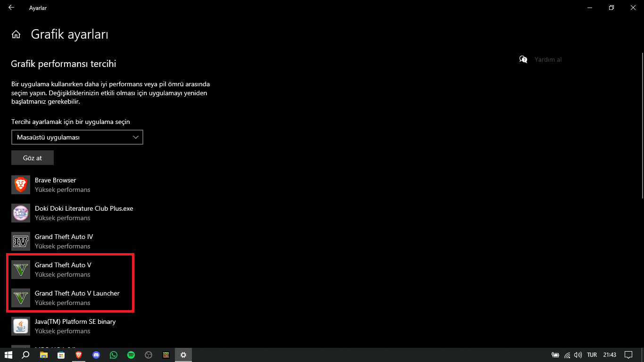Viewport: 644px width, 362px height.
Task: Open the Minecraft taskbar icon
Action: 166,355
